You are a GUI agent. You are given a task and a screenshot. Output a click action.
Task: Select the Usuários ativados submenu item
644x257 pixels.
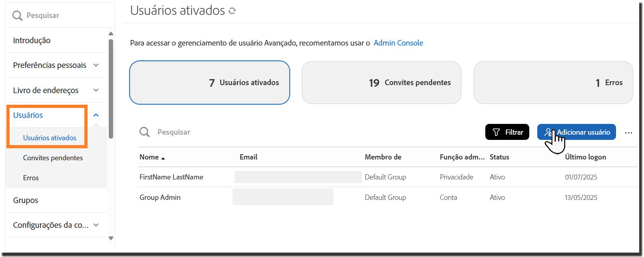(50, 138)
